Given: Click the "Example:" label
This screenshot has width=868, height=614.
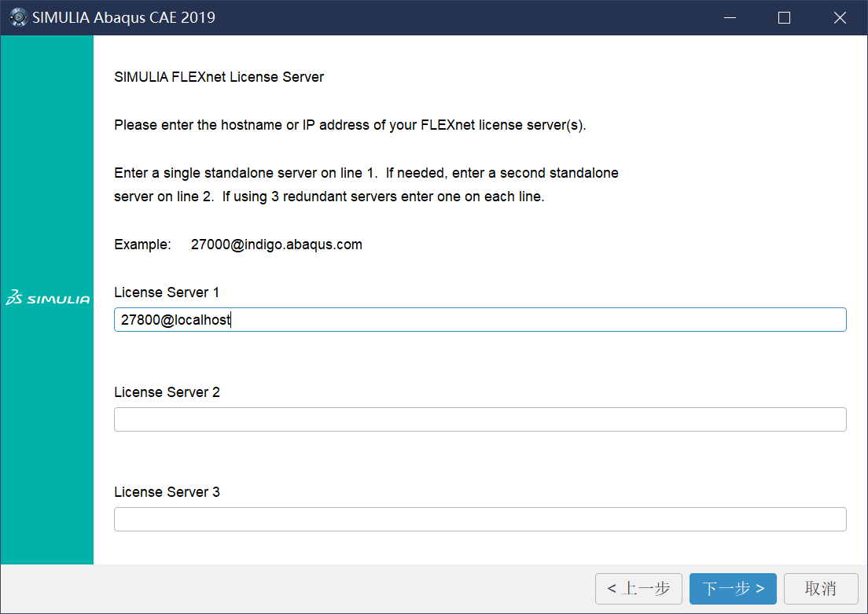Looking at the screenshot, I should (x=142, y=244).
